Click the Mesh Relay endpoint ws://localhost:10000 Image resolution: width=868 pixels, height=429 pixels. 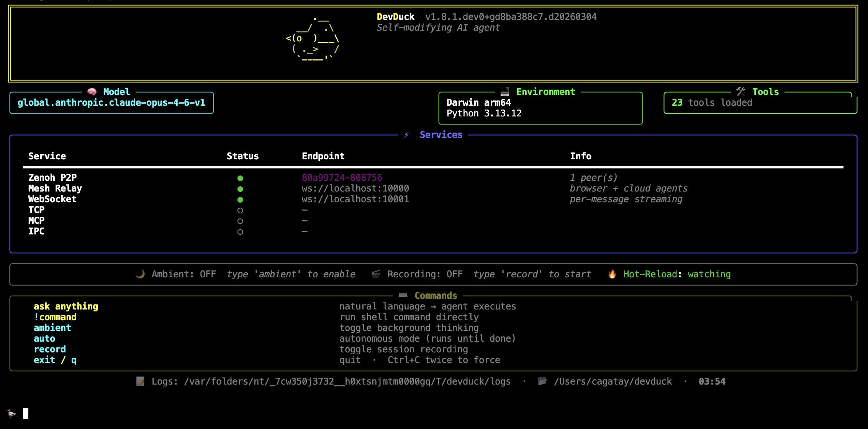click(355, 188)
